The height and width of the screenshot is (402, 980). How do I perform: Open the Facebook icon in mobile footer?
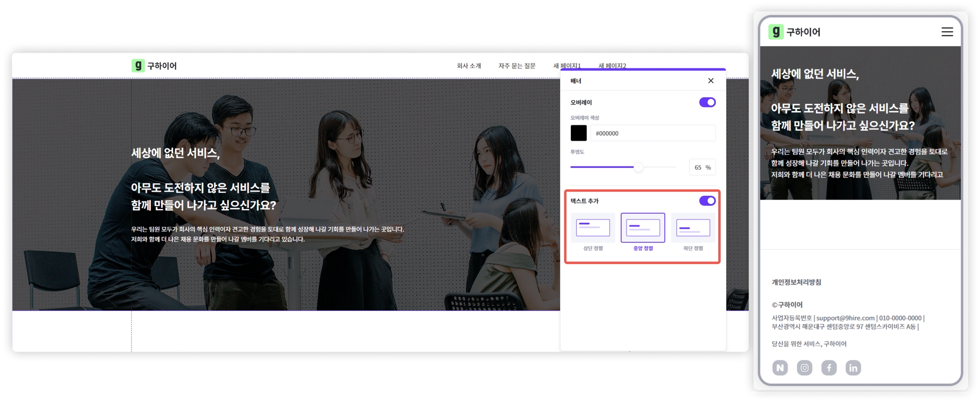tap(829, 368)
